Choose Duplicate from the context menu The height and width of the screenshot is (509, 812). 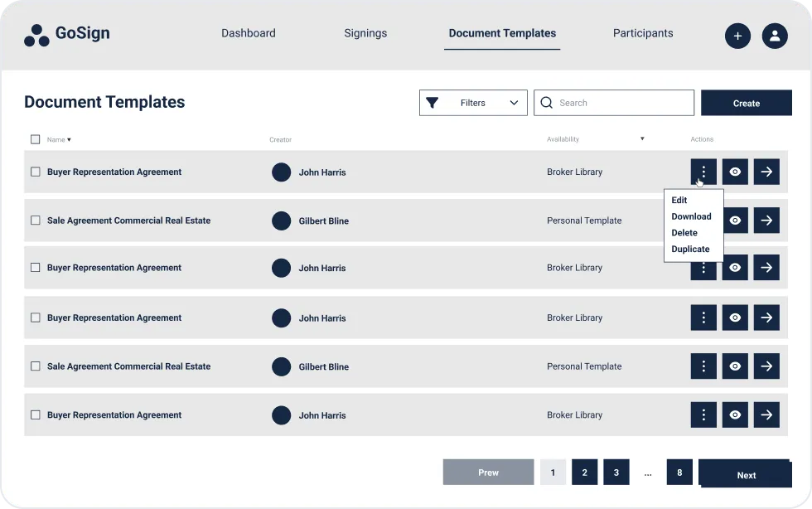coord(690,249)
